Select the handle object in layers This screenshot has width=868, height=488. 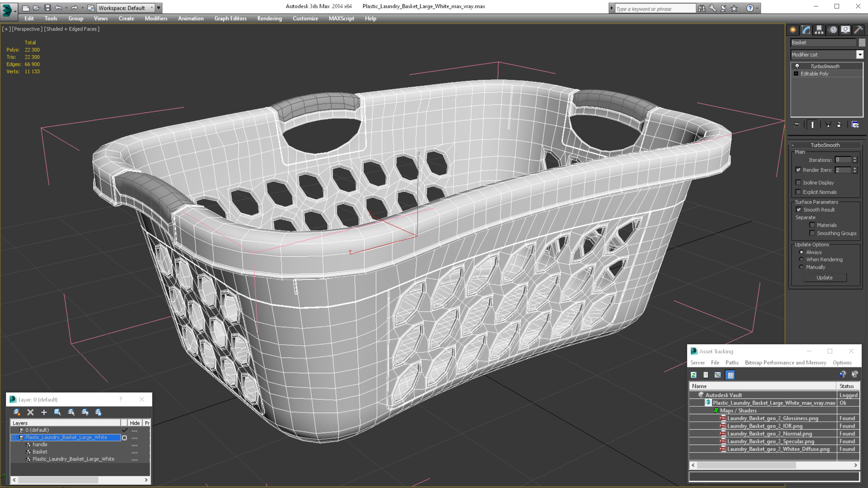click(40, 445)
